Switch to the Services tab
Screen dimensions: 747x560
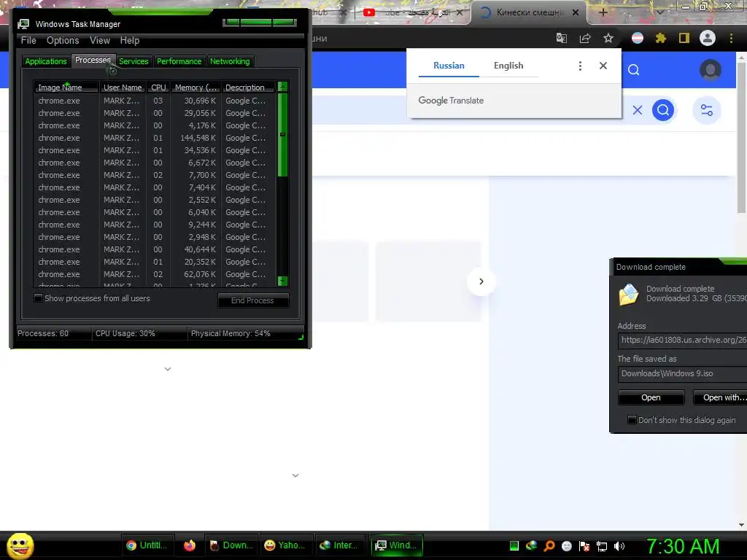134,61
